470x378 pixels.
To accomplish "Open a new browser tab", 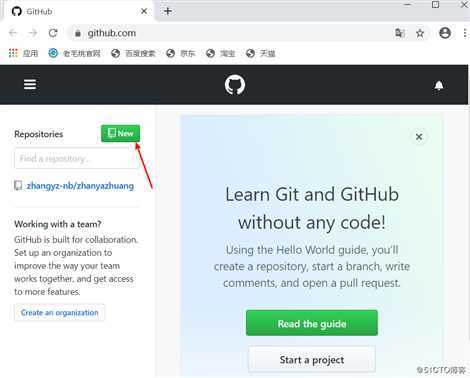I will point(168,11).
